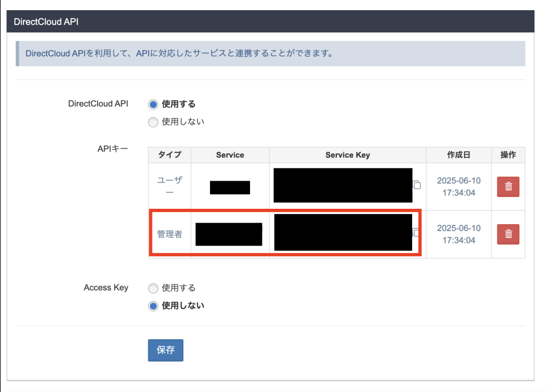
Task: Enable Access Key with 使用する option
Action: [x=154, y=288]
